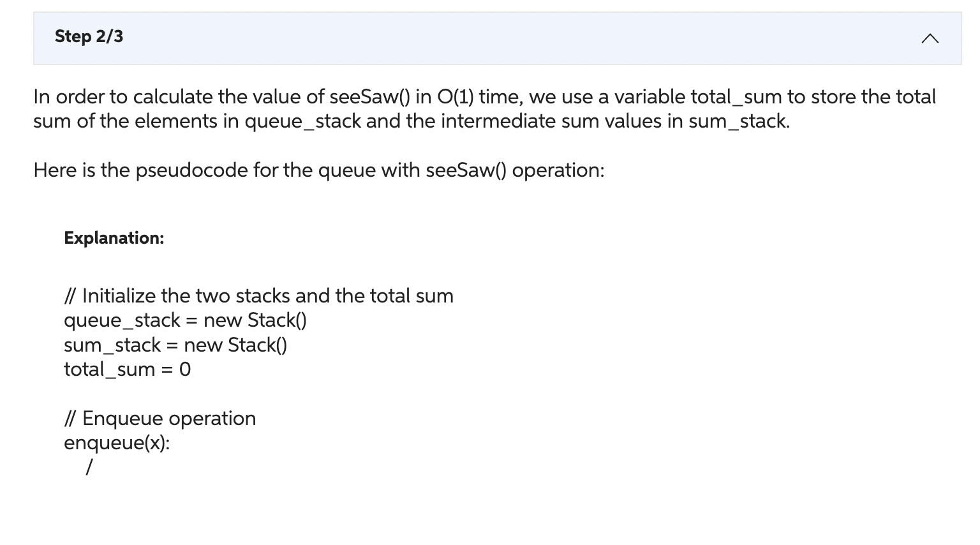Select the sum_stack mention in paragraph

tap(737, 121)
